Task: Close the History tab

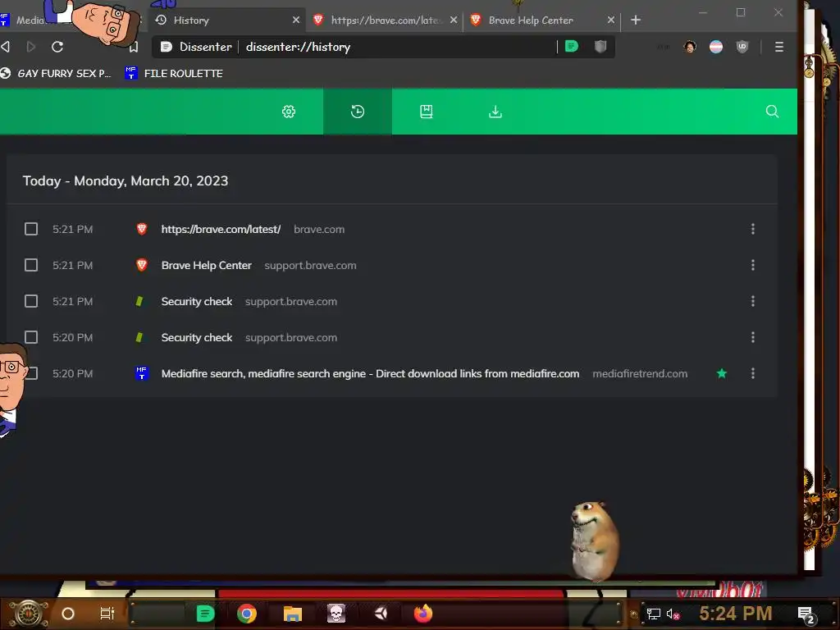Action: click(295, 20)
